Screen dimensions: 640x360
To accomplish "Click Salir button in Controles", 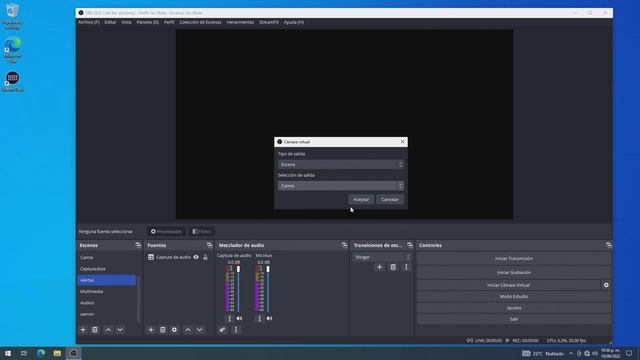I will (513, 319).
